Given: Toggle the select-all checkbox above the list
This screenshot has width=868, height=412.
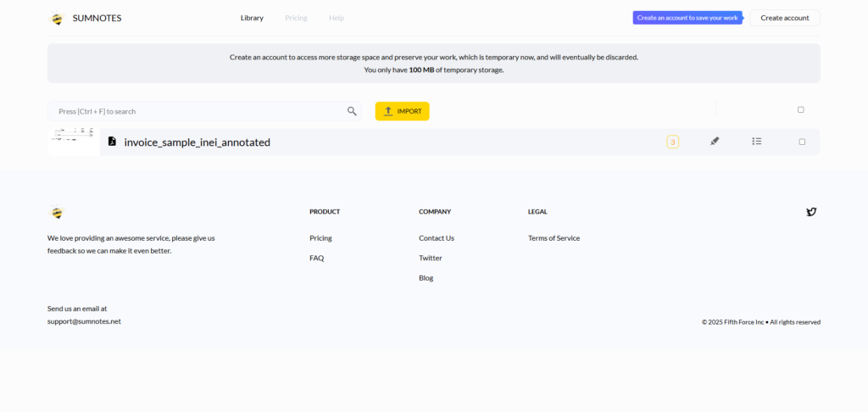Looking at the screenshot, I should (x=801, y=109).
